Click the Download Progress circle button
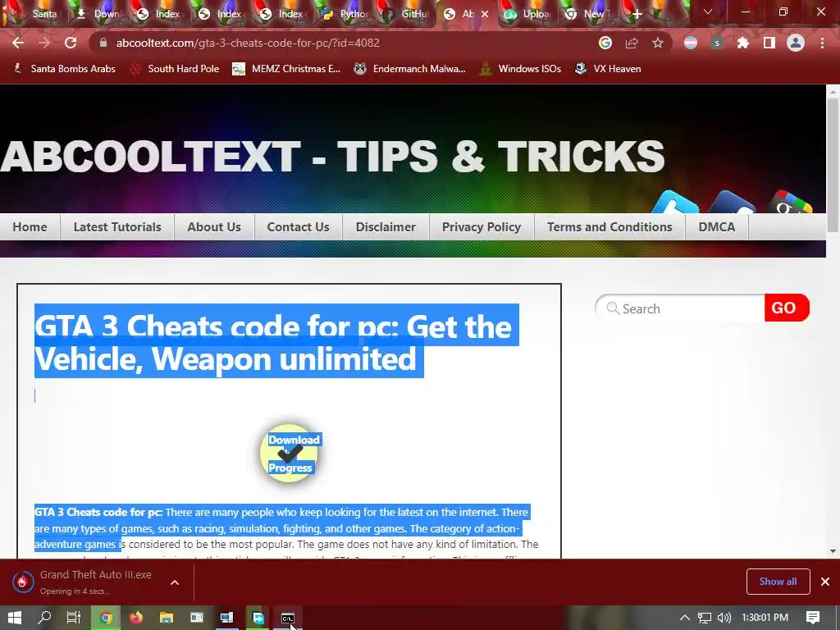840x630 pixels. click(290, 453)
